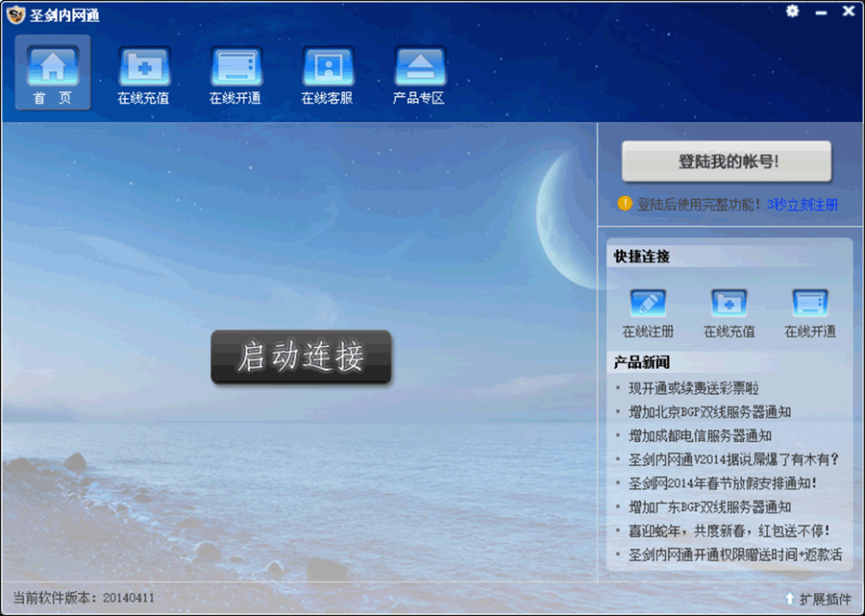Open the 3秒立刻注册 registration link
Viewport: 865px width, 616px height.
pyautogui.click(x=803, y=205)
